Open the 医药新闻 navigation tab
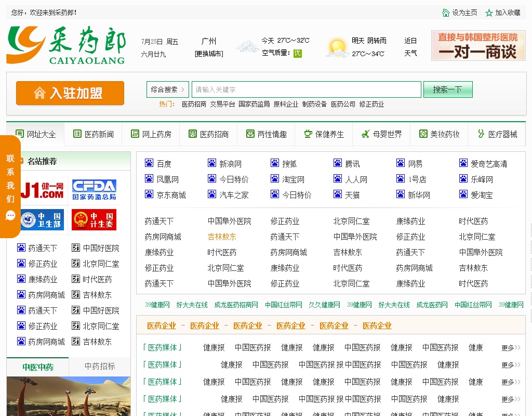The height and width of the screenshot is (416, 532). tap(93, 134)
